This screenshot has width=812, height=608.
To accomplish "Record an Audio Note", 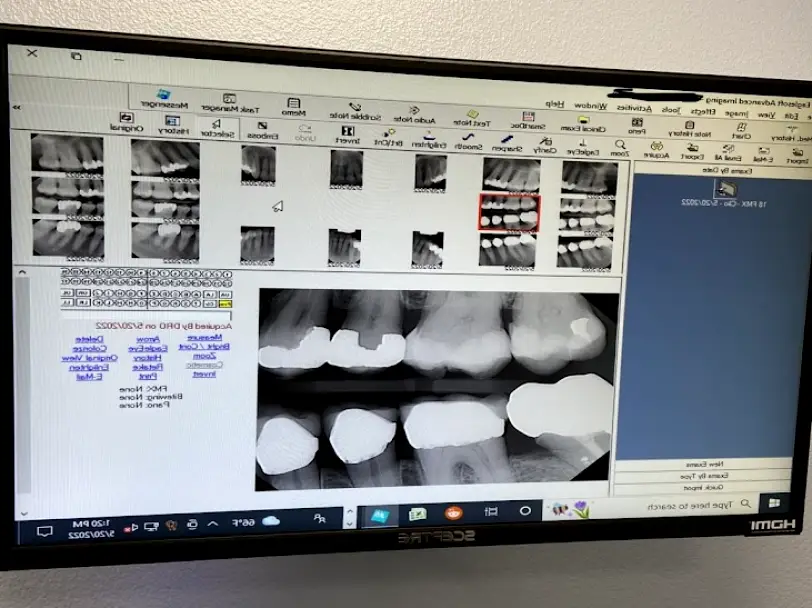I will click(x=414, y=115).
